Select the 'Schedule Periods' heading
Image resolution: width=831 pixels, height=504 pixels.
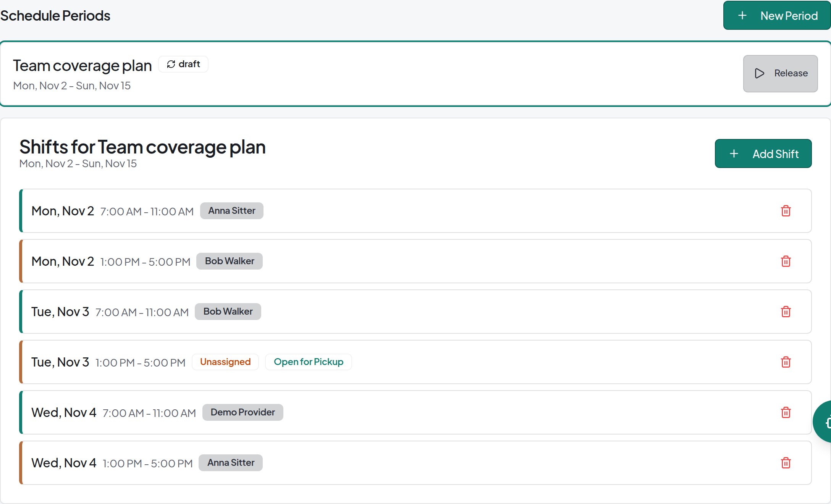pyautogui.click(x=55, y=16)
